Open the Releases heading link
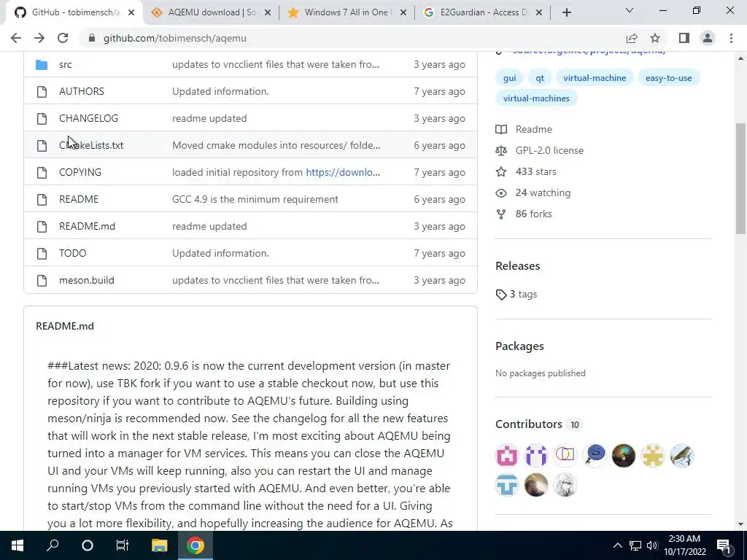Viewport: 747px width, 560px height. (x=518, y=265)
